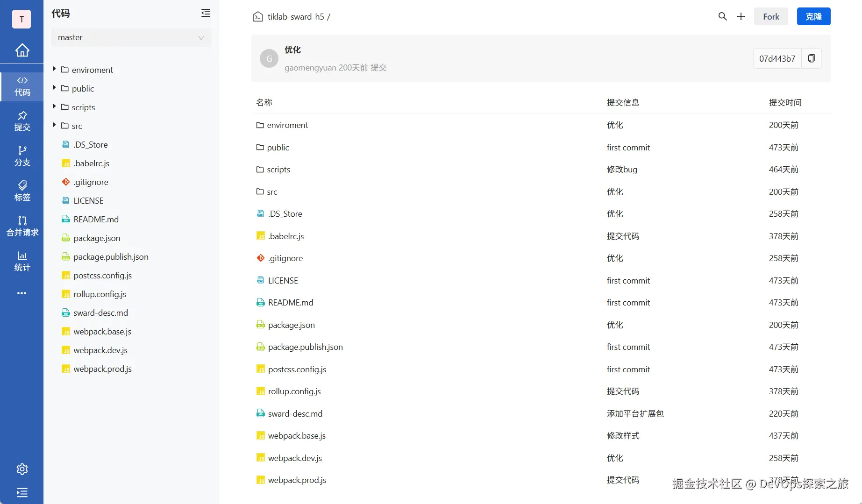Open public folder in file table

278,148
